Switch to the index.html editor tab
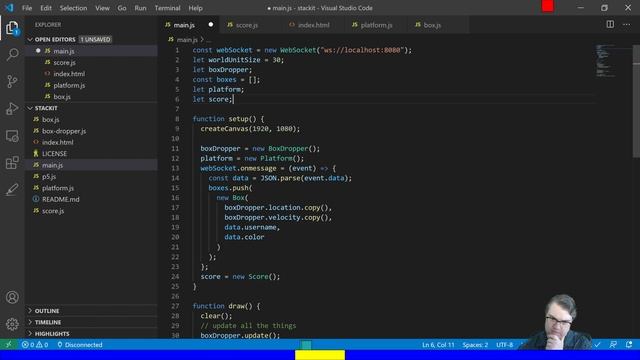The image size is (640, 360). [313, 25]
